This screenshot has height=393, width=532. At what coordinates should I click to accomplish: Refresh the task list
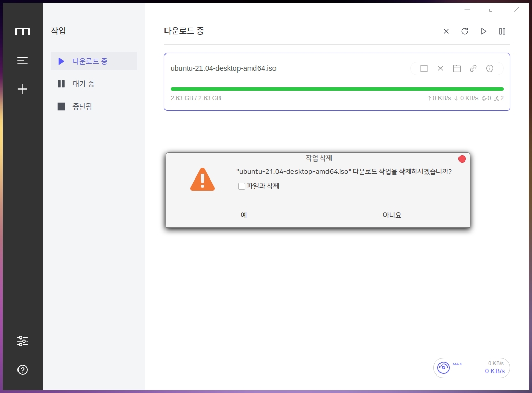[465, 31]
